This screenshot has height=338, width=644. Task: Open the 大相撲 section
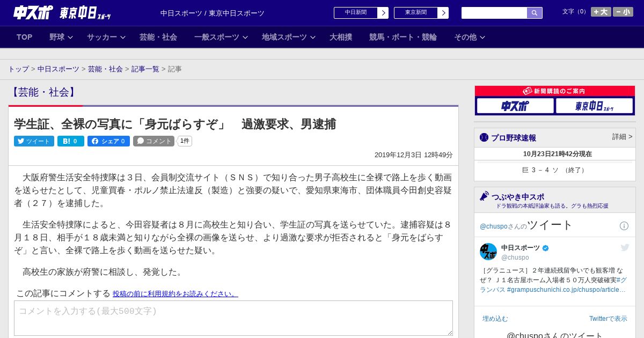341,37
